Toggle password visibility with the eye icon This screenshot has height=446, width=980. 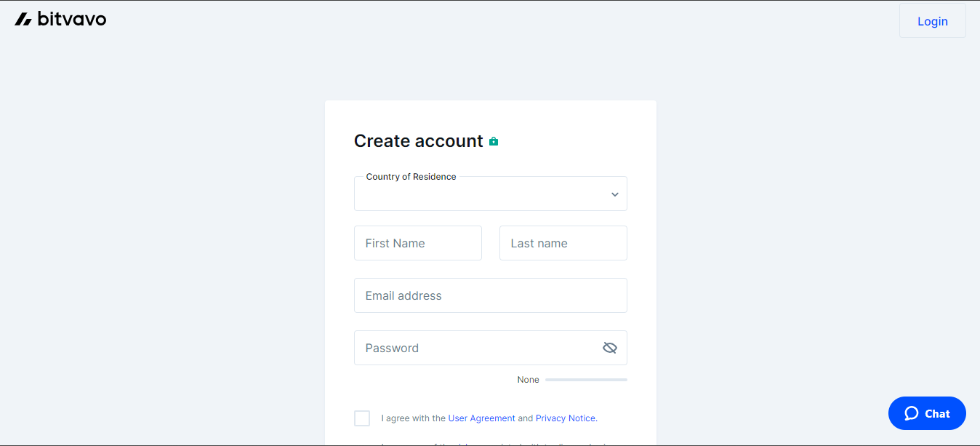point(610,348)
